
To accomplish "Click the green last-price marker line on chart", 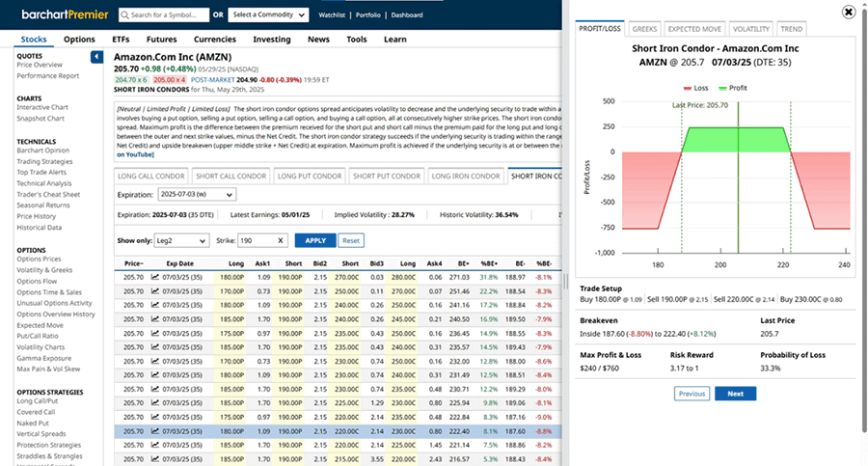I will coord(738,178).
